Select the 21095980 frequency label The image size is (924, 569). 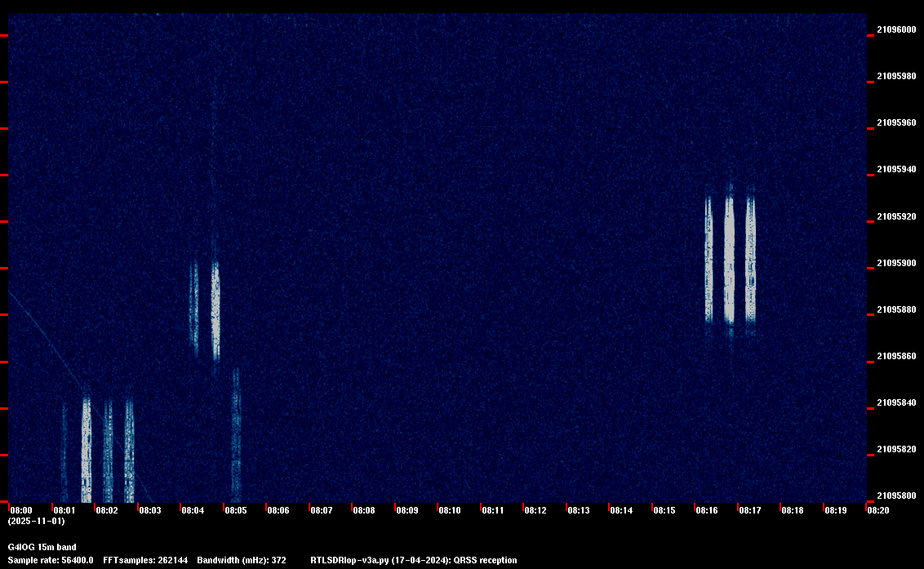897,76
